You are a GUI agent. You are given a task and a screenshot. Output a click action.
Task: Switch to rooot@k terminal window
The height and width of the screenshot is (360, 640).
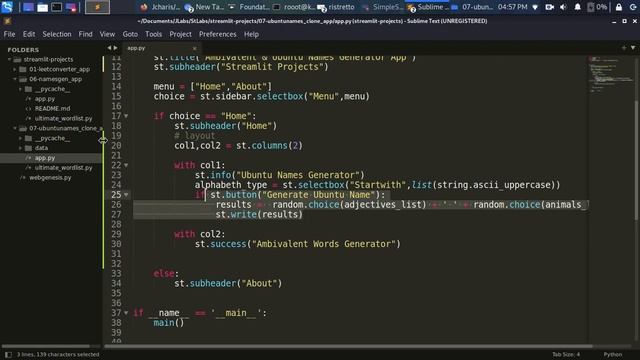coord(293,7)
